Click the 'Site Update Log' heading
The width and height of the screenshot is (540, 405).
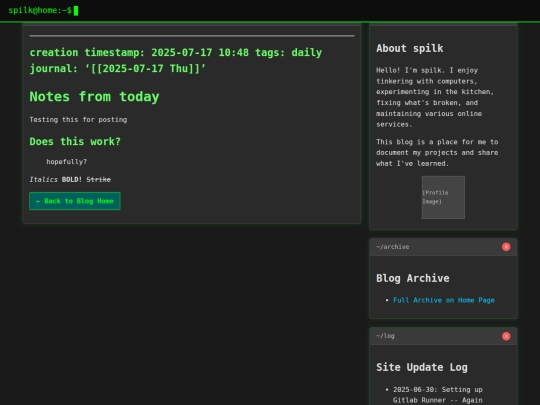422,367
